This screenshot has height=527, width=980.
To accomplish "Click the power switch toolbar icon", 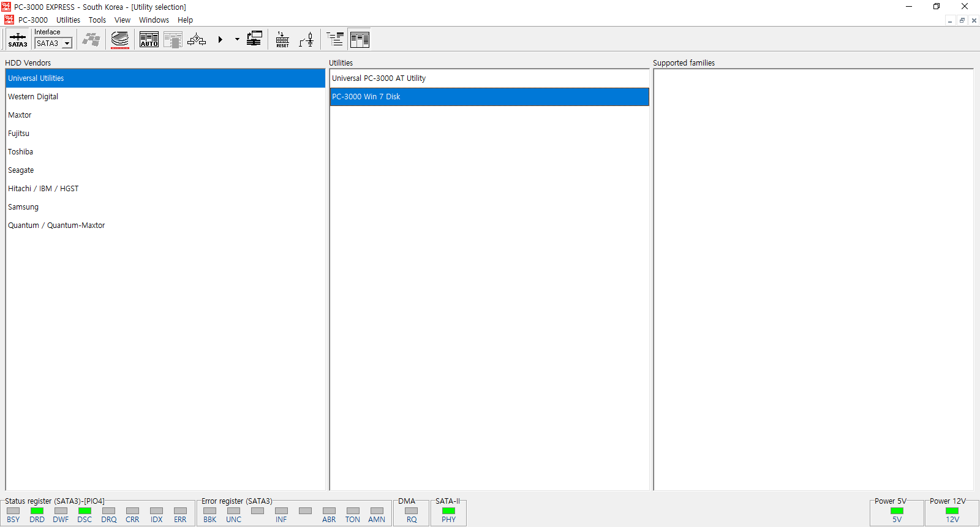I will coord(306,39).
